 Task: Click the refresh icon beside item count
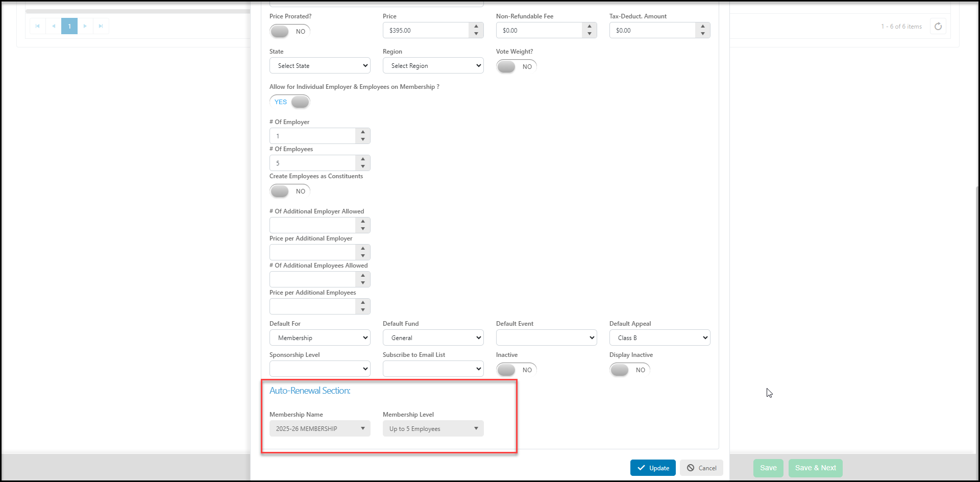[x=938, y=27]
